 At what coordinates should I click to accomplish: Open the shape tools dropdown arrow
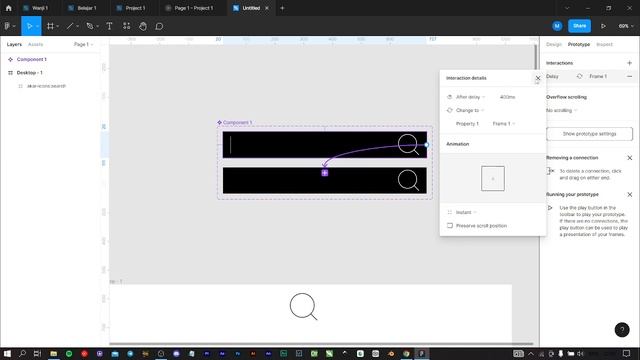pyautogui.click(x=77, y=26)
